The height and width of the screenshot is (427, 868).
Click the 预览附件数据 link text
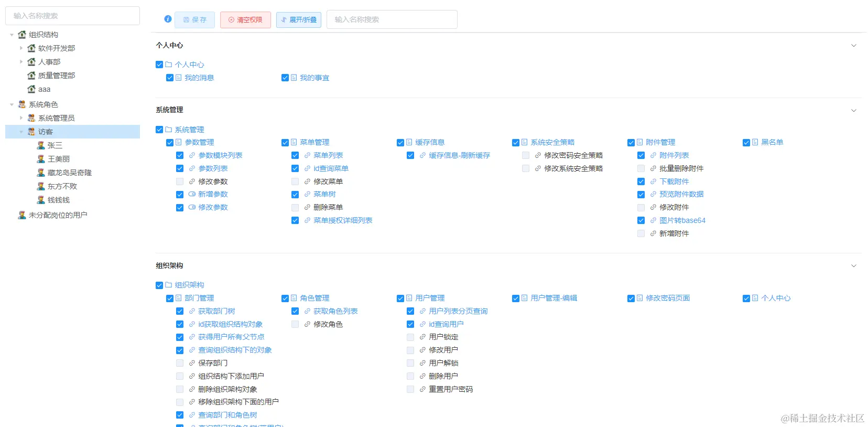(x=681, y=194)
